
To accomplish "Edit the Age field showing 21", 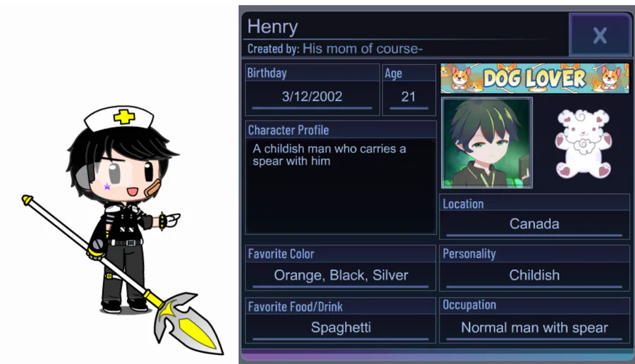I will click(x=409, y=97).
